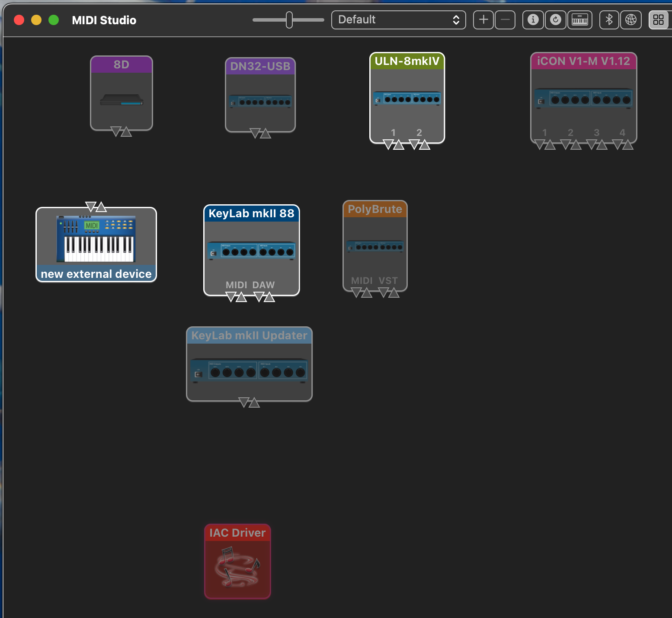Click the DN32-USB interface icon

[x=260, y=101]
